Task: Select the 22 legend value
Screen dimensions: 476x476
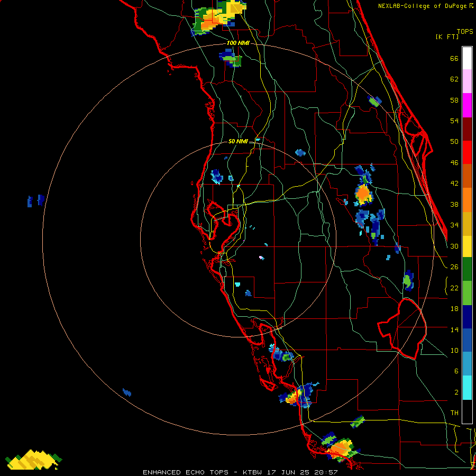Action: 454,288
